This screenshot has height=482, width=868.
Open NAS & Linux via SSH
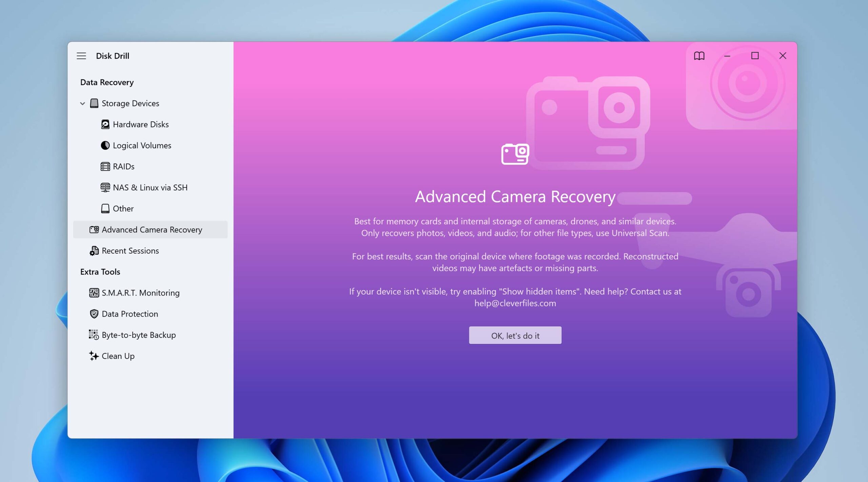pos(150,187)
